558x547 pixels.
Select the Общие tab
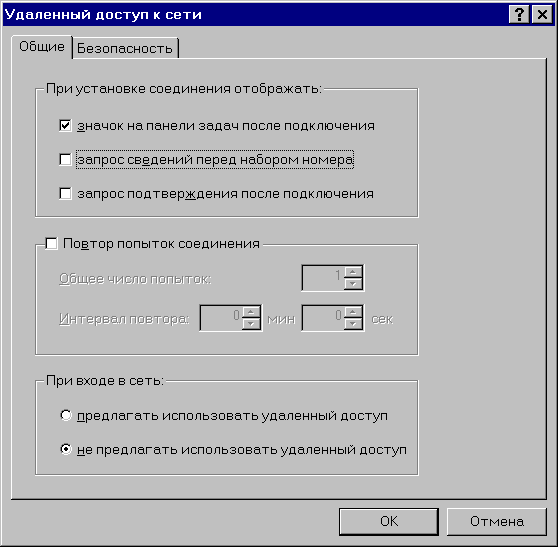click(x=42, y=47)
